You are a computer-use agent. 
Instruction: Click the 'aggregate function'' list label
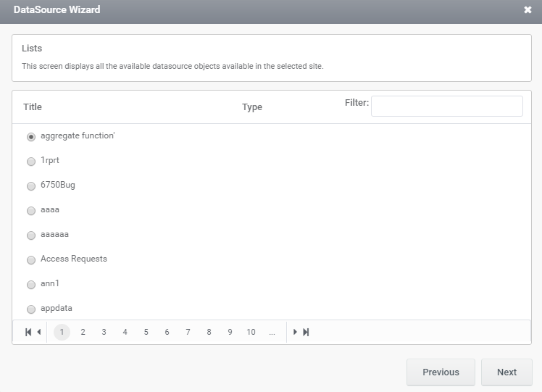[x=78, y=135]
